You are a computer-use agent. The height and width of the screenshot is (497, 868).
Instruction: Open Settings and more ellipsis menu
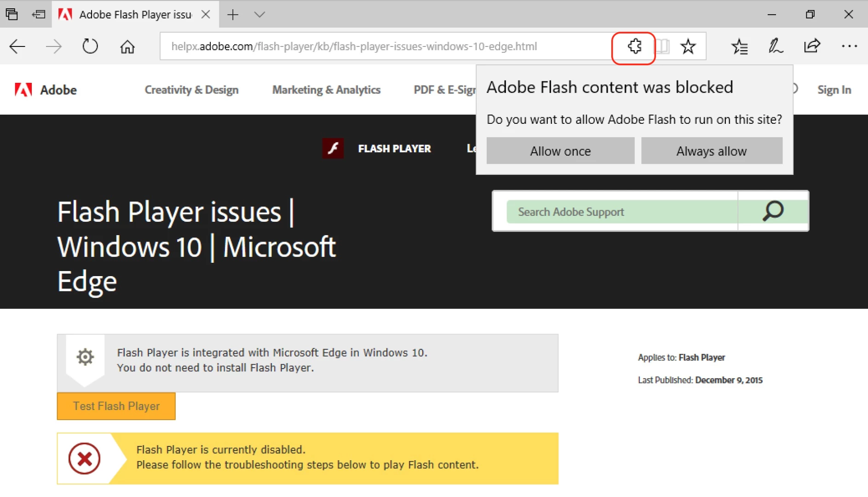pyautogui.click(x=849, y=46)
